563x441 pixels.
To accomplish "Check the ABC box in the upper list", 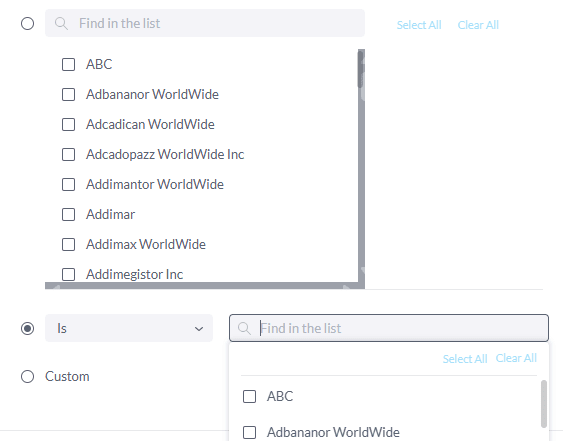I will click(68, 65).
